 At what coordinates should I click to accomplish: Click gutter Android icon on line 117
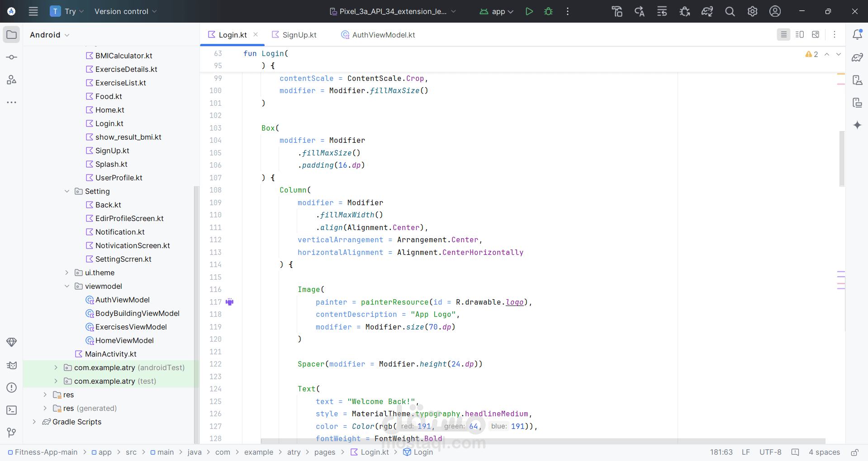230,302
